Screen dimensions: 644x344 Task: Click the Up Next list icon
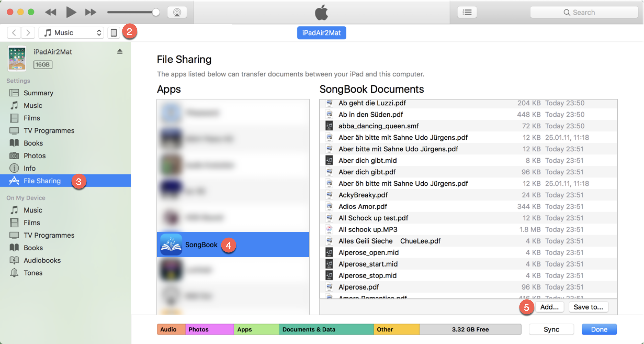[467, 12]
